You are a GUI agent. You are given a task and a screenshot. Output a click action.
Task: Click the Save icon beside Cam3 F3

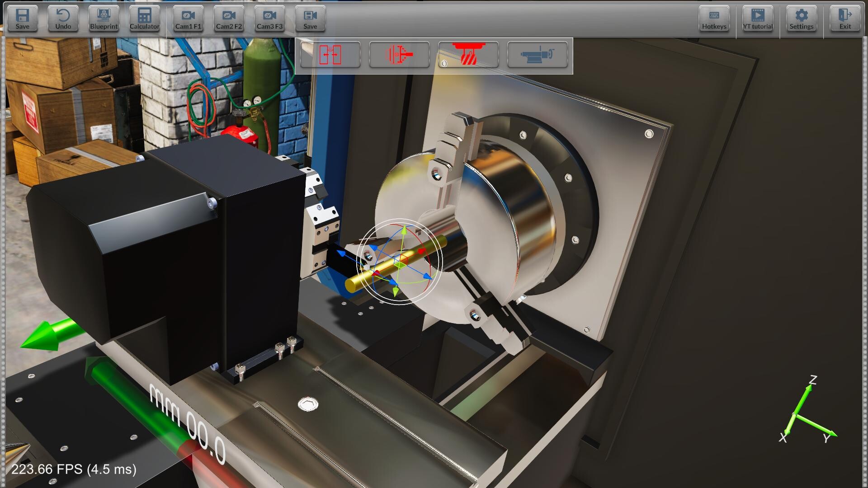310,18
